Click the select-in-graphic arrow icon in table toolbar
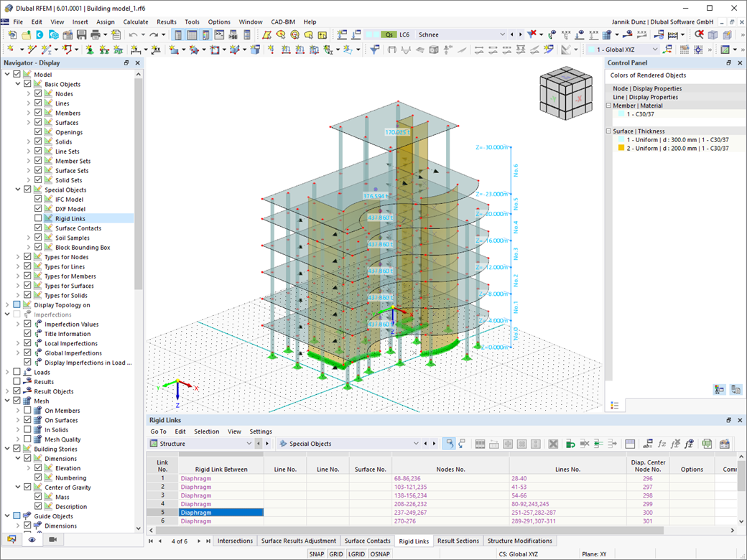Screen dimensions: 747x560 [x=448, y=444]
